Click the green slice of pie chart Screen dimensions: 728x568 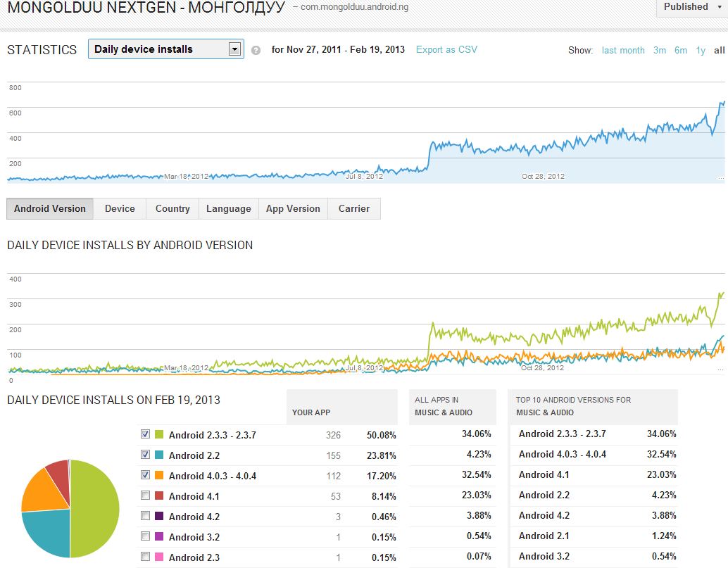[95, 508]
